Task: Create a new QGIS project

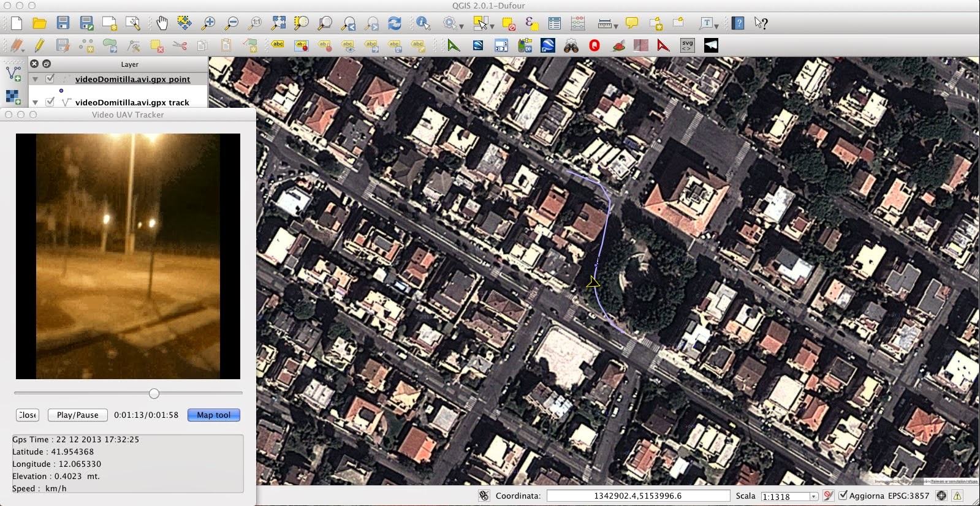Action: coord(17,23)
